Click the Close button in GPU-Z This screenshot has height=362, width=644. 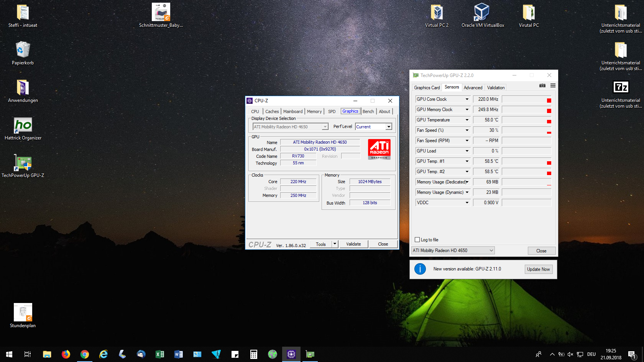click(541, 251)
